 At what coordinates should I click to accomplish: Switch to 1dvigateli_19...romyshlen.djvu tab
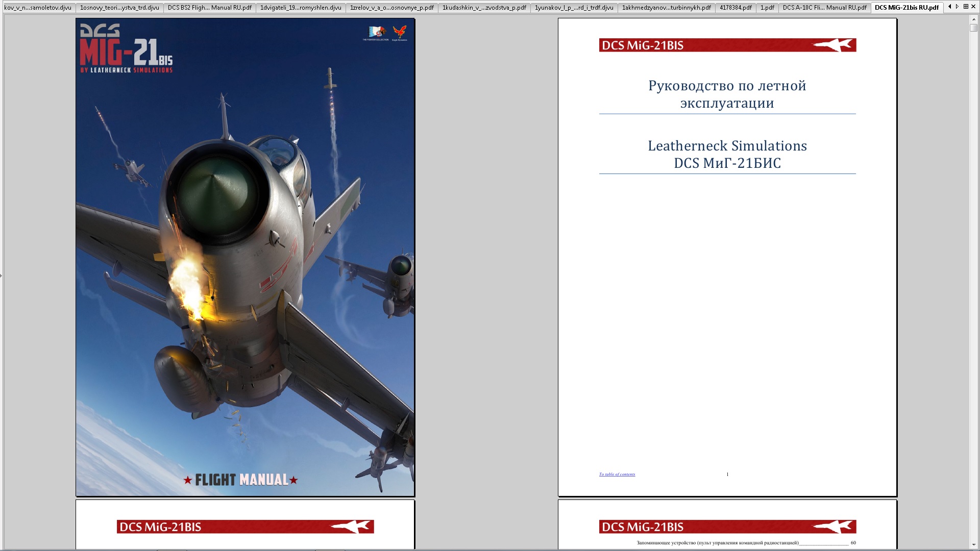(x=301, y=8)
